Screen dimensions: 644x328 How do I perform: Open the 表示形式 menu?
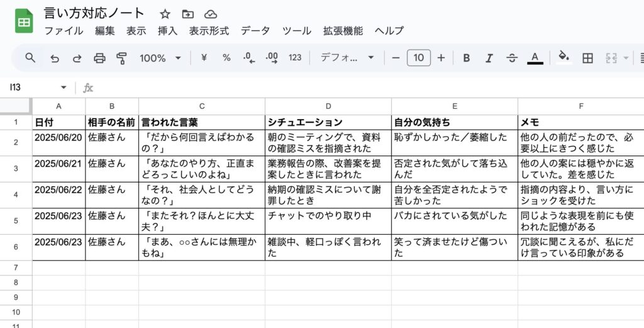click(x=209, y=31)
